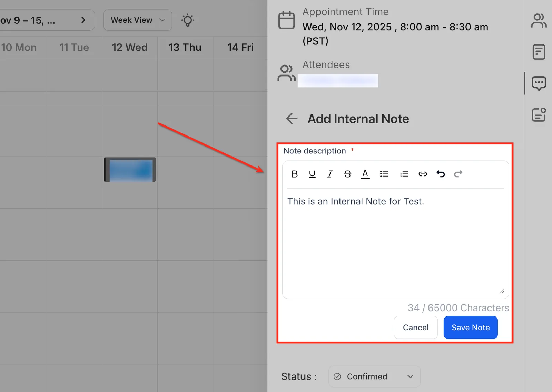Insert a bulleted list
The image size is (552, 392).
pyautogui.click(x=384, y=174)
